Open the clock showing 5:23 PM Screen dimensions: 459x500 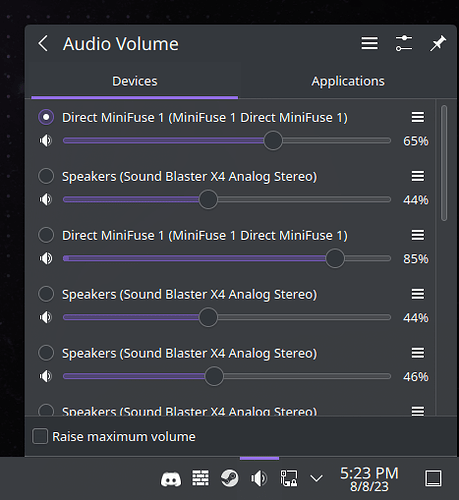[369, 479]
